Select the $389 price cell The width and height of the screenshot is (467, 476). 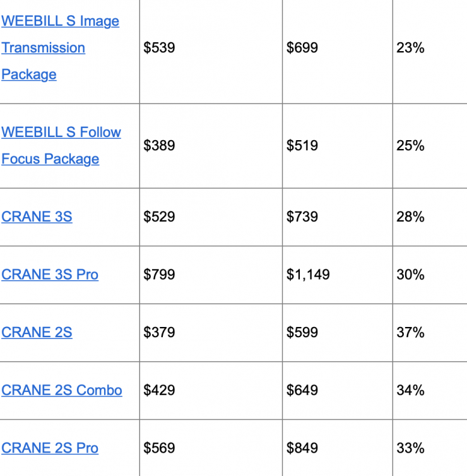pos(159,146)
